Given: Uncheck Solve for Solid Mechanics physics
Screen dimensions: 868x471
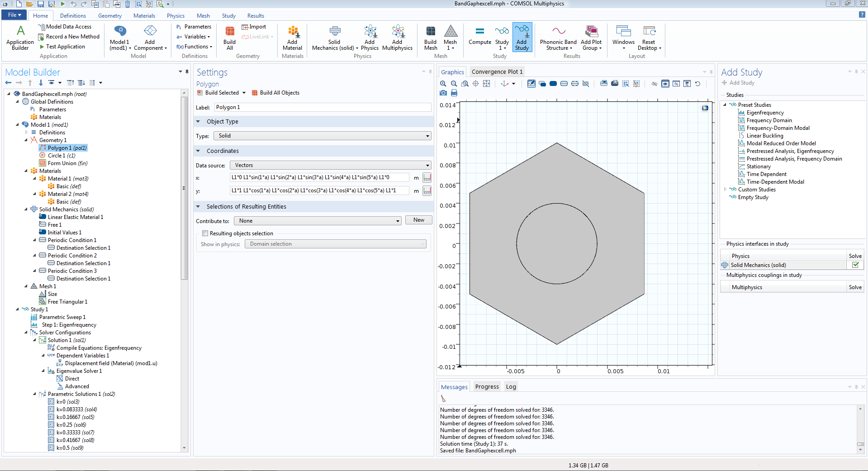Looking at the screenshot, I should (855, 265).
